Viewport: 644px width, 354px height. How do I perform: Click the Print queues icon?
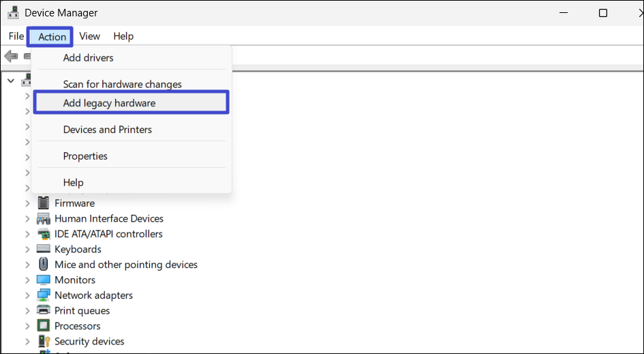tap(44, 311)
